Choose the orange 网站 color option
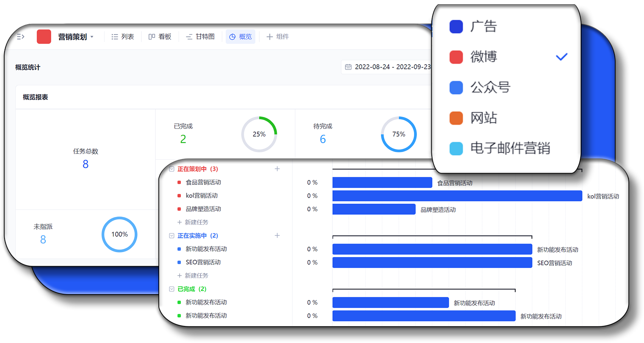 point(483,118)
